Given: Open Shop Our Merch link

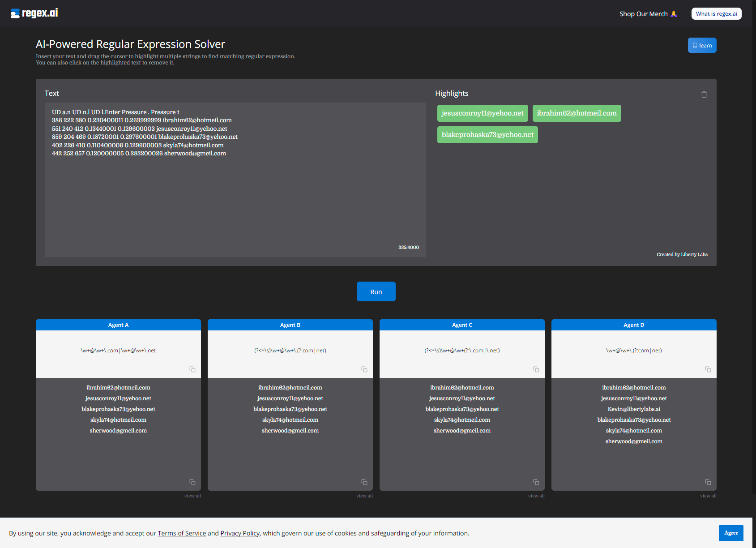Looking at the screenshot, I should [x=648, y=14].
